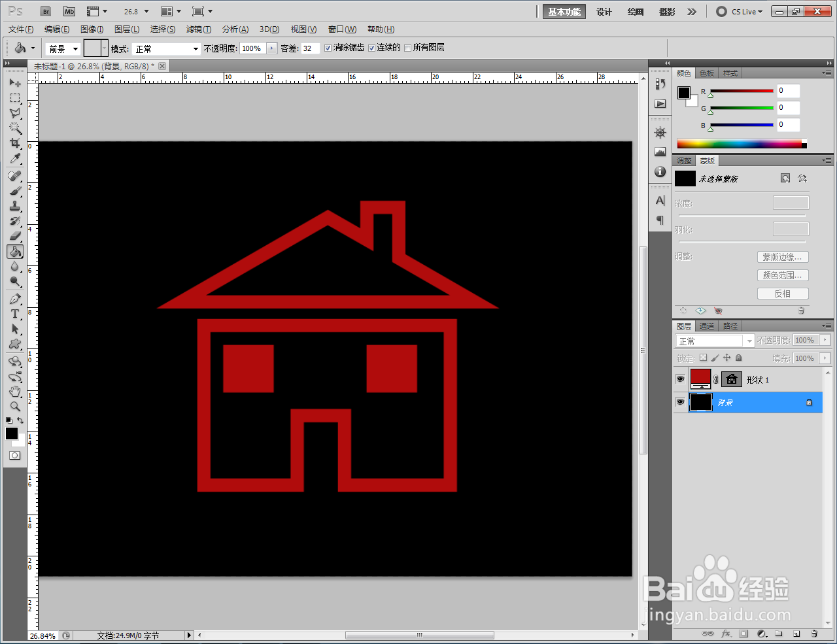Launch Adobe Bridge from the Br icon
The width and height of the screenshot is (837, 644).
[46, 11]
